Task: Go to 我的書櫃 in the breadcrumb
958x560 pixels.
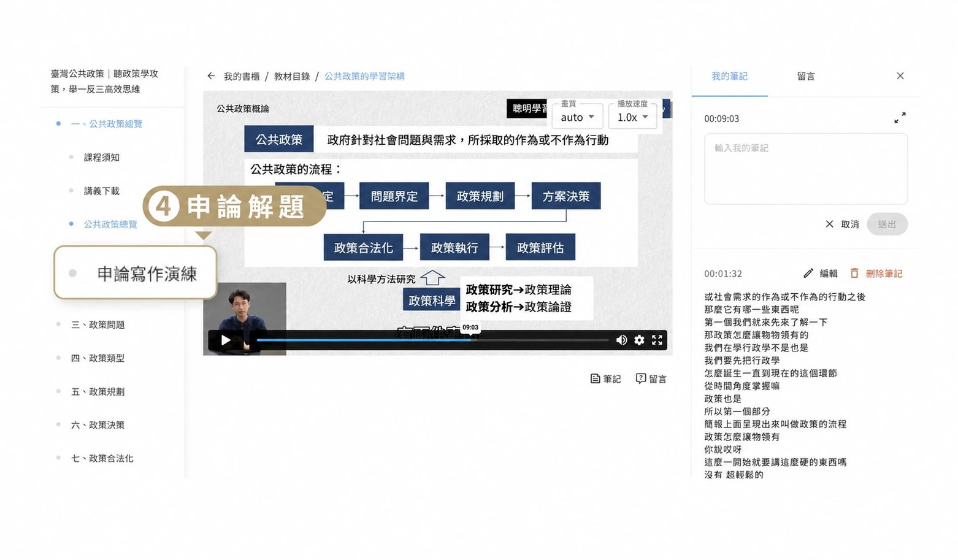Action: coord(242,76)
